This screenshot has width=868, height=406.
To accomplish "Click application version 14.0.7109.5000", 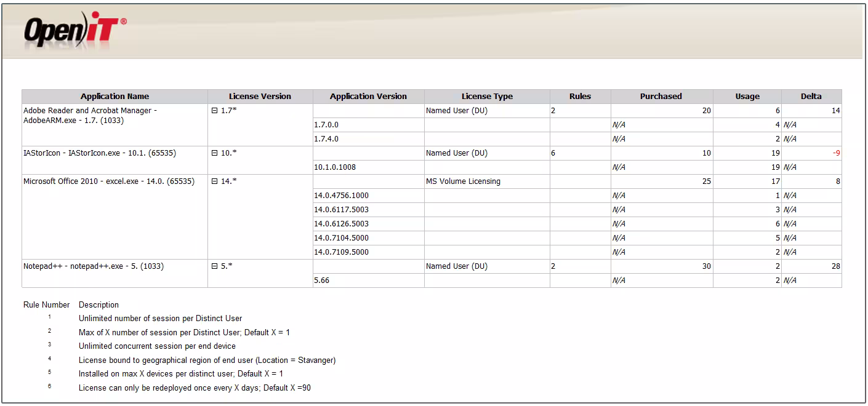I will point(341,252).
